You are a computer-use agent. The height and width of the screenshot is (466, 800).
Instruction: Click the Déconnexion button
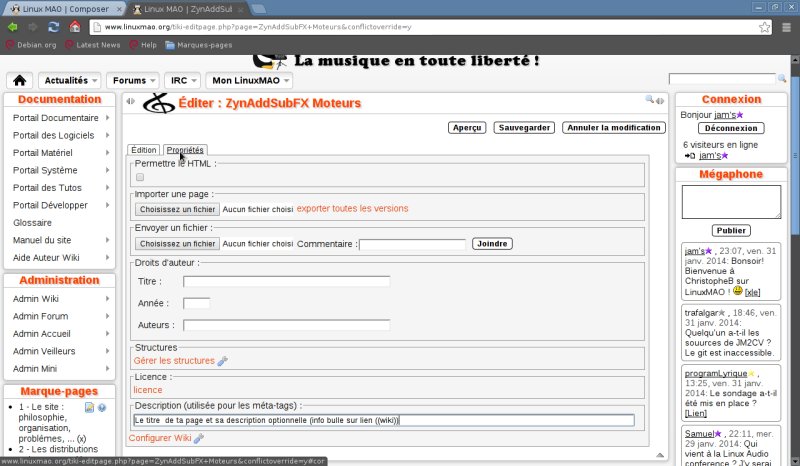(x=731, y=128)
